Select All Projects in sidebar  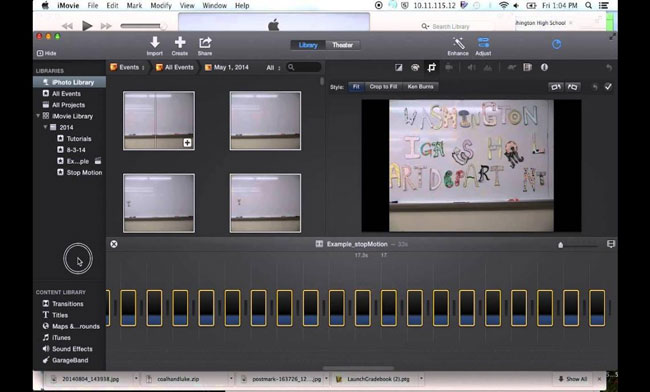click(69, 105)
